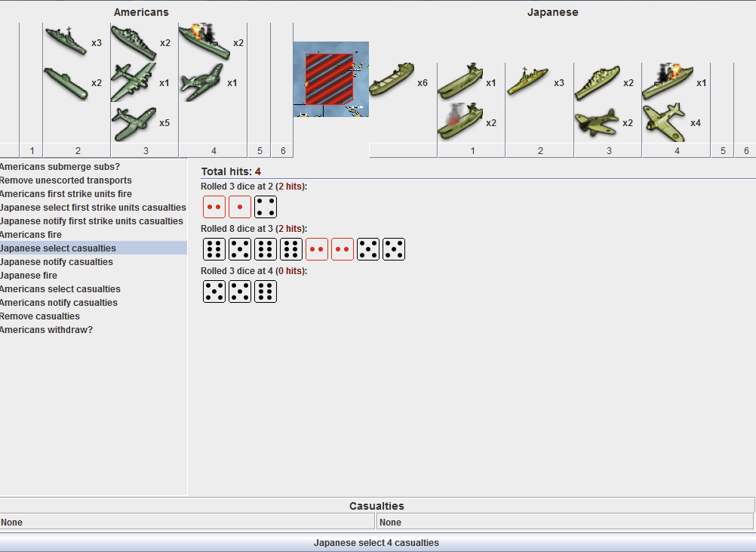Image resolution: width=756 pixels, height=552 pixels.
Task: Click the American destroyer icon marked x3
Action: click(66, 42)
